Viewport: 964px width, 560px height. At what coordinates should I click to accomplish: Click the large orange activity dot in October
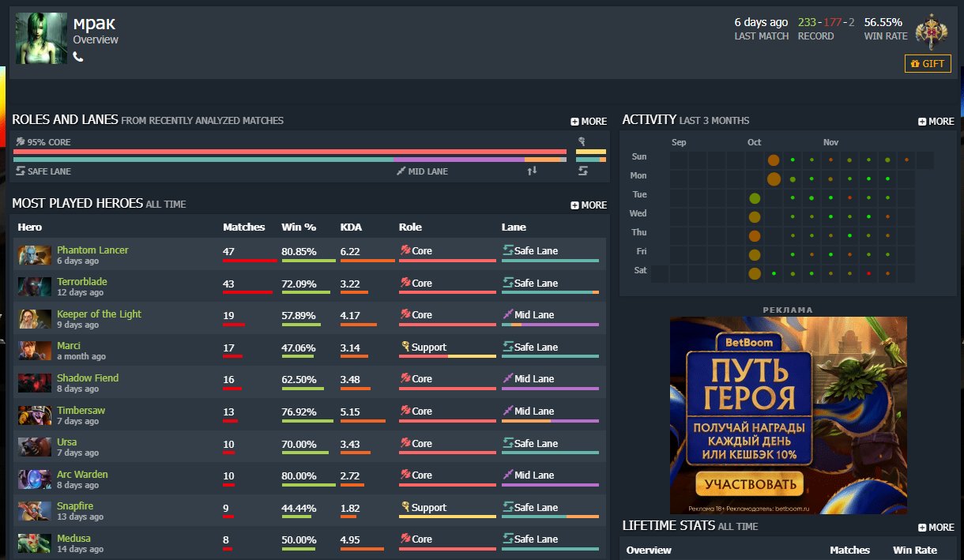(x=774, y=160)
